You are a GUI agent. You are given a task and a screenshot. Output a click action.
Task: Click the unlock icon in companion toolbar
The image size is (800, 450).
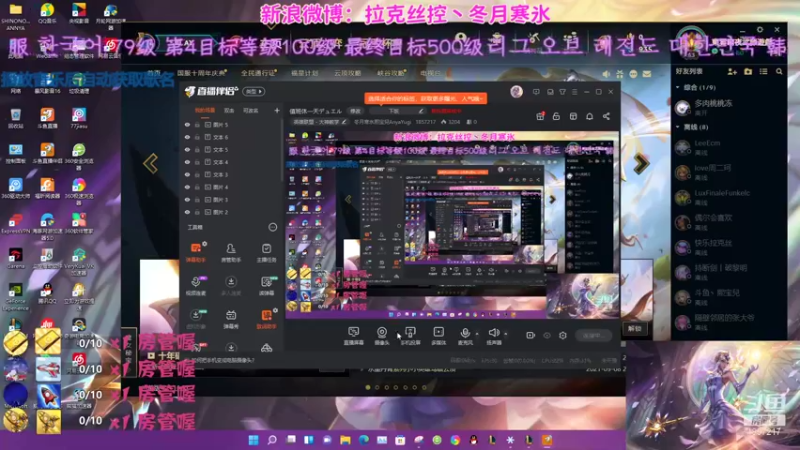[556, 116]
